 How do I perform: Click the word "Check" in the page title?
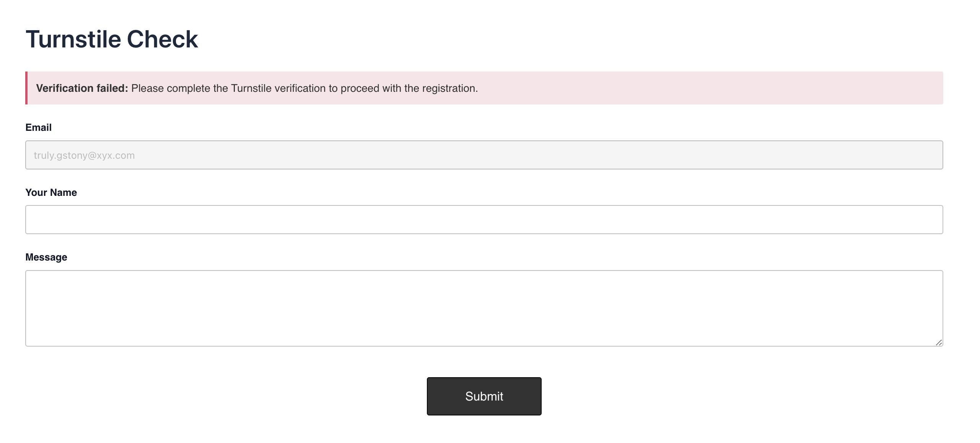(162, 39)
